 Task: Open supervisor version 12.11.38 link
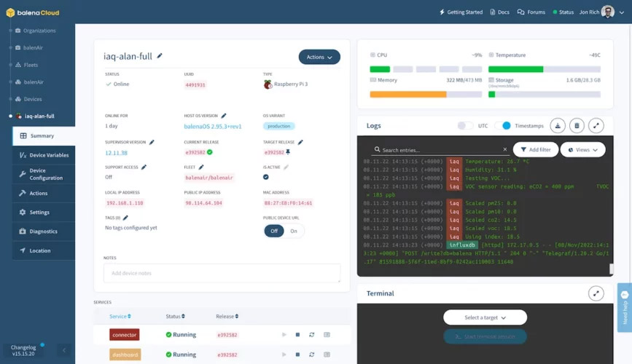[x=116, y=153]
